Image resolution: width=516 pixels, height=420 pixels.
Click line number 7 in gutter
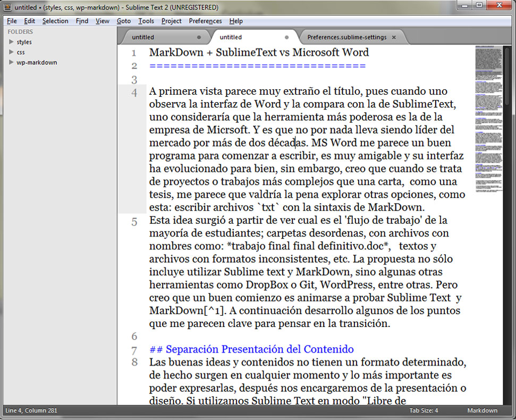[134, 350]
